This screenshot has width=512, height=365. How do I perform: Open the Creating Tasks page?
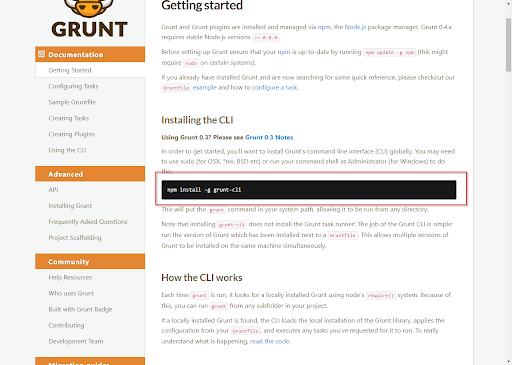[x=69, y=118]
